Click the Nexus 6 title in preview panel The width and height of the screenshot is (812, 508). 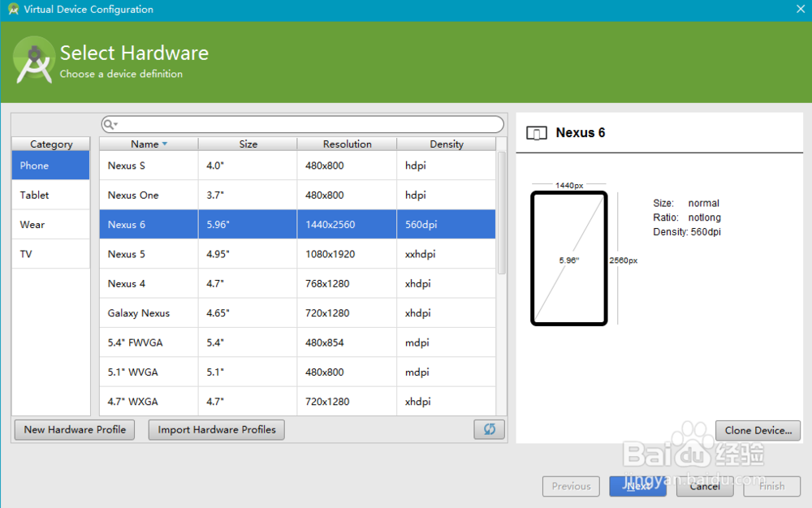580,132
